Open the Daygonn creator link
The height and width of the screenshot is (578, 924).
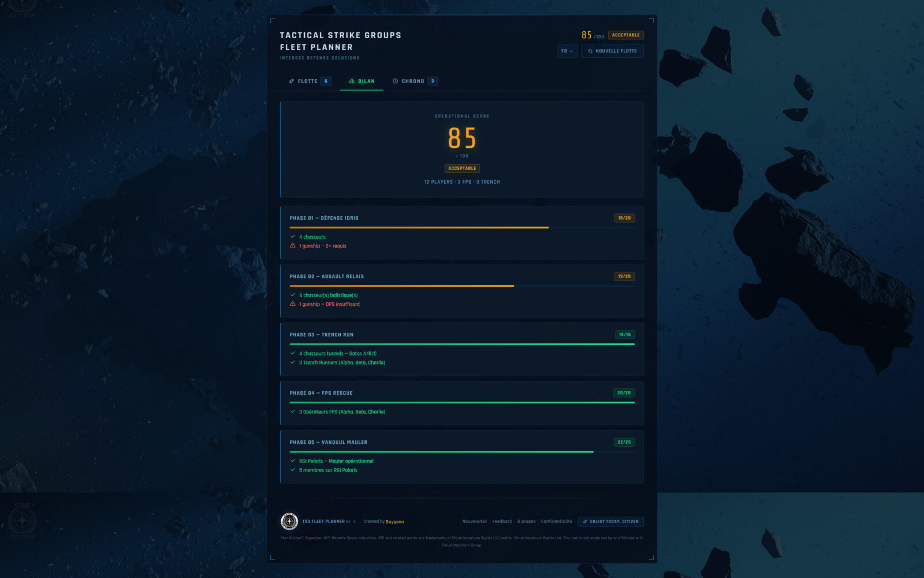[x=394, y=522]
